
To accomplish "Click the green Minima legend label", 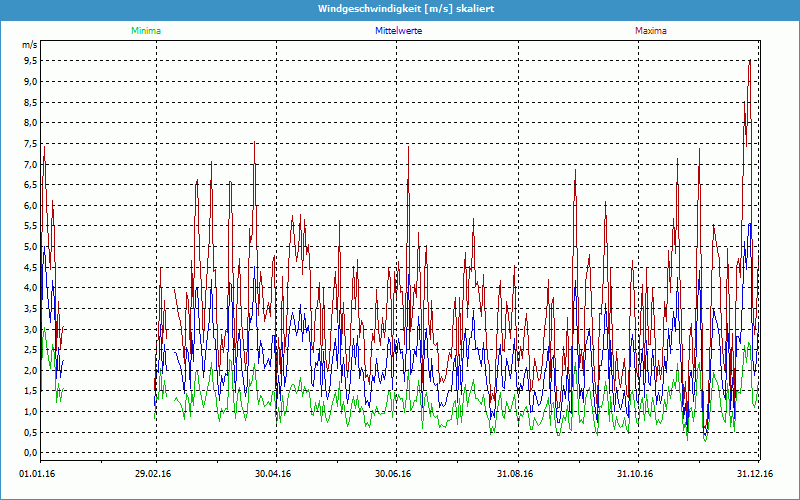I will pyautogui.click(x=145, y=31).
